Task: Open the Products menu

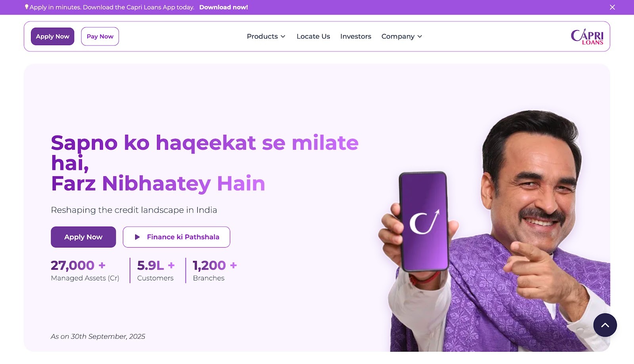Action: (x=266, y=36)
